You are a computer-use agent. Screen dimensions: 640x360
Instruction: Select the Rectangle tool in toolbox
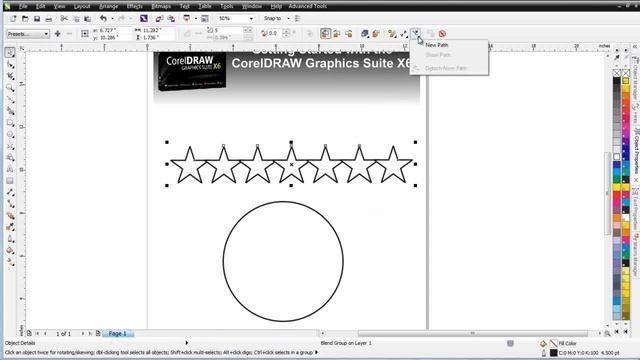point(10,123)
